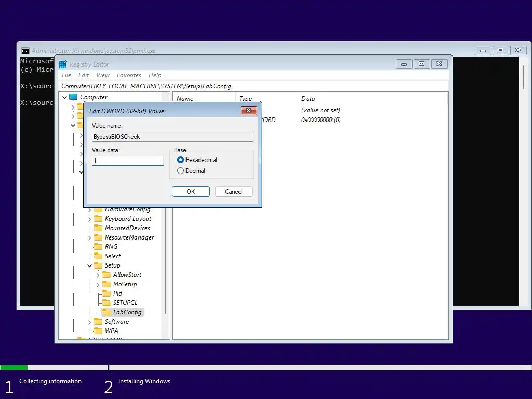Expand the AllowStart key
This screenshot has height=399, width=532.
click(98, 275)
